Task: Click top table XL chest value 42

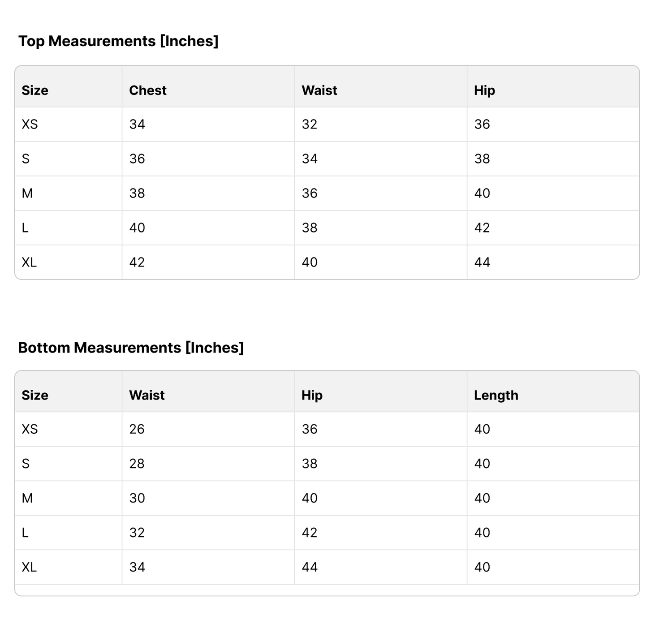Action: 137,263
